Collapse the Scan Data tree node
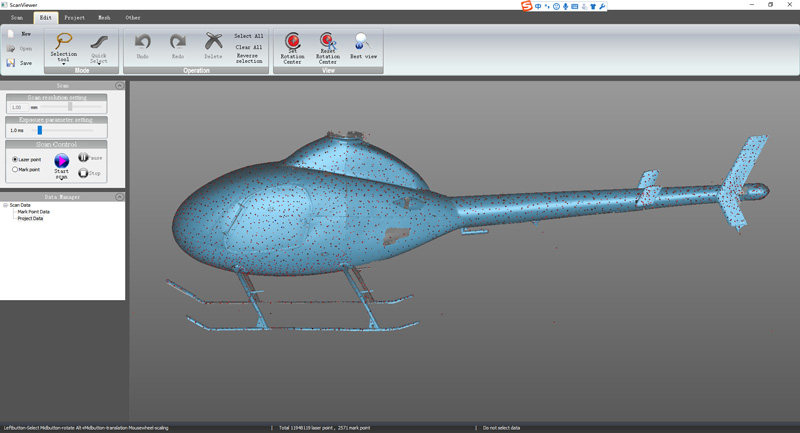This screenshot has width=800, height=433. pos(5,205)
